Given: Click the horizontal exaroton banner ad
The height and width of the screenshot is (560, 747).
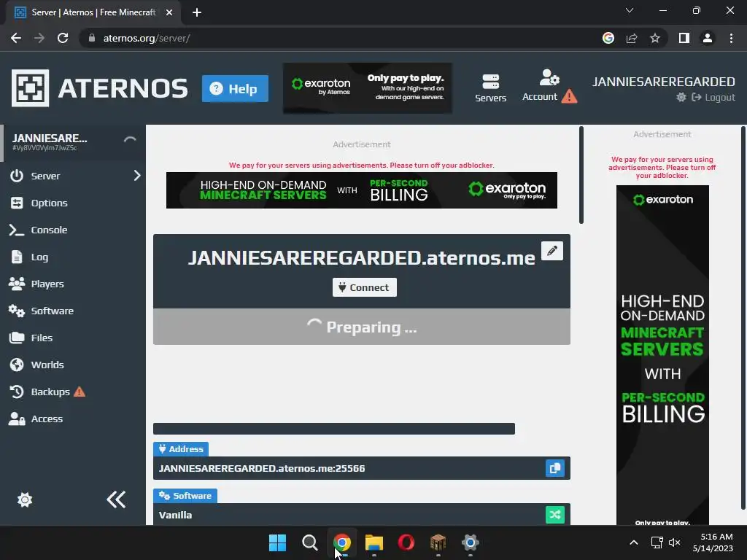Looking at the screenshot, I should click(362, 190).
